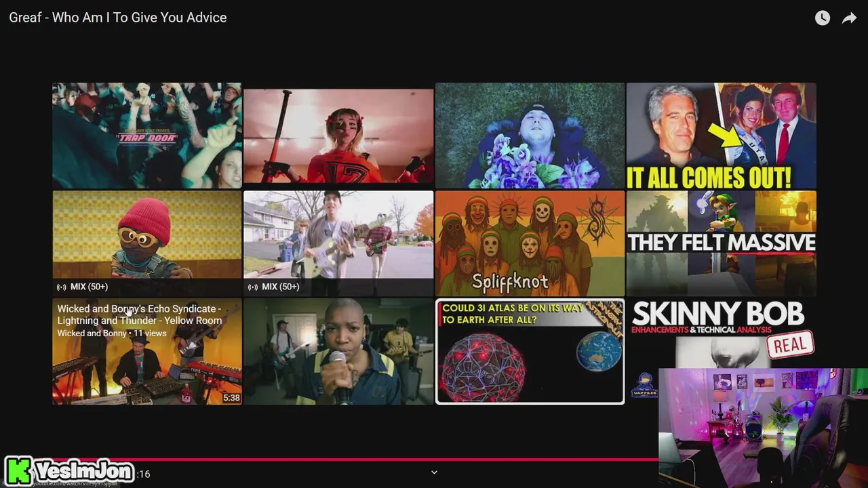This screenshot has height=488, width=868.
Task: Open the Spliffknot video thumbnail
Action: click(x=530, y=243)
